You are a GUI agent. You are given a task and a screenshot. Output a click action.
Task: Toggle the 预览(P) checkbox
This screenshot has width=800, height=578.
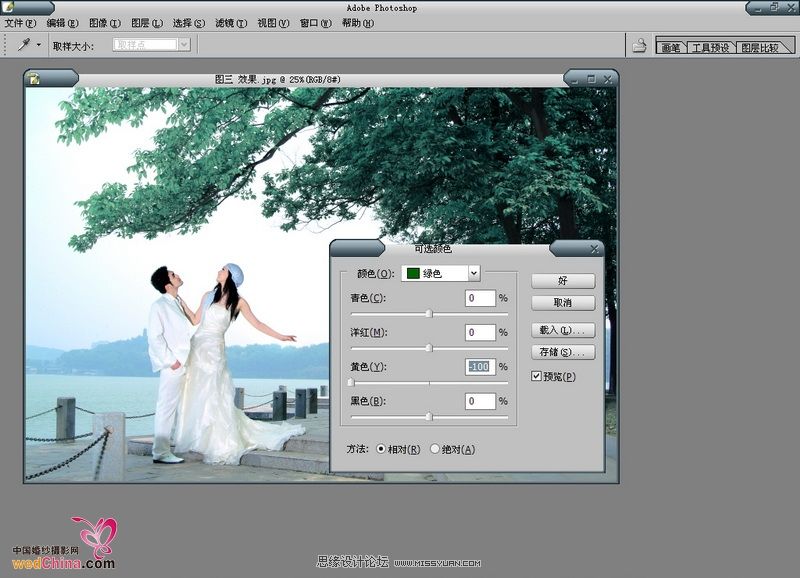tap(536, 376)
